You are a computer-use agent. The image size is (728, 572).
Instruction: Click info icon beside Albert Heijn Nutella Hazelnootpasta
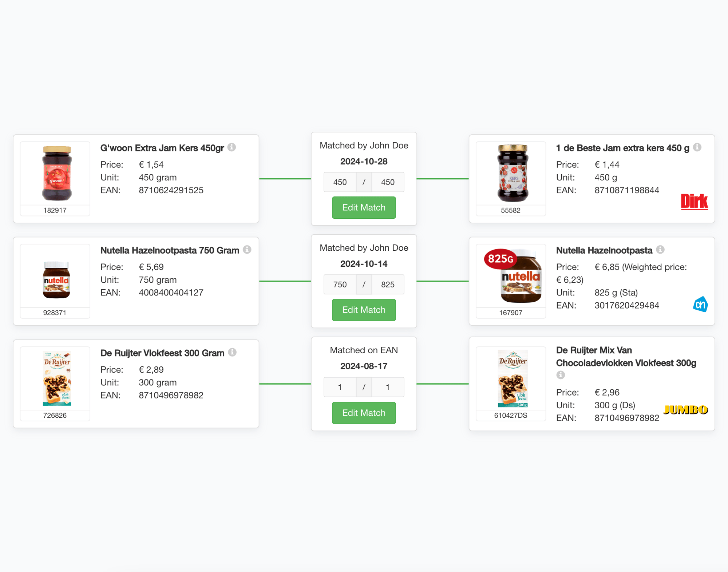660,250
